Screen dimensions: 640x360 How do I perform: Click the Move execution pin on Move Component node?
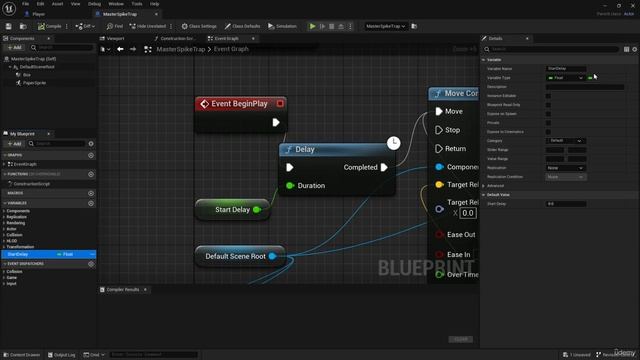pyautogui.click(x=439, y=111)
